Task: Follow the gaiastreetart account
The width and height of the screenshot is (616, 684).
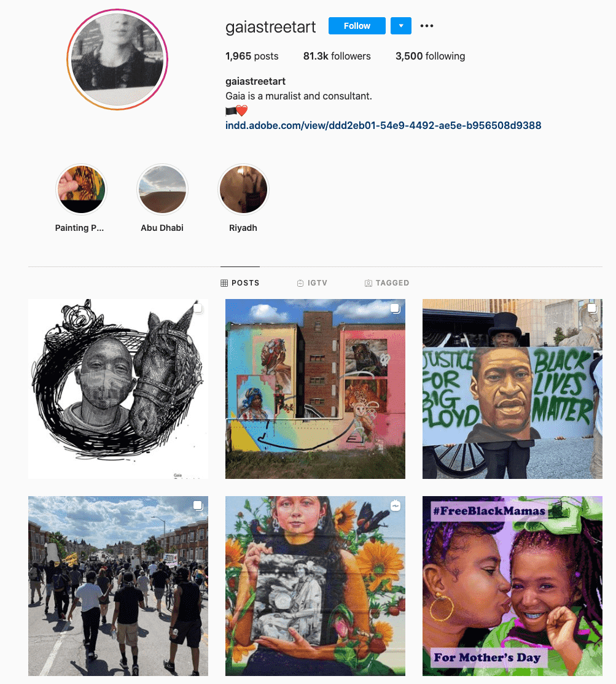Action: pos(357,26)
